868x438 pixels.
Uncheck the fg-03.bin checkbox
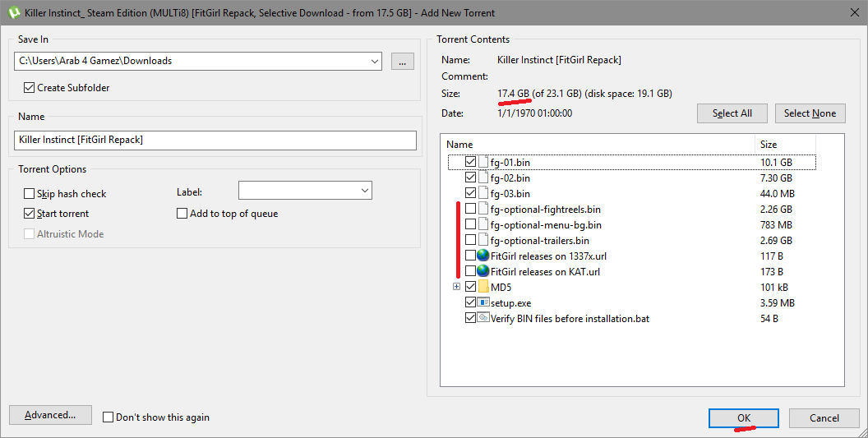[470, 193]
